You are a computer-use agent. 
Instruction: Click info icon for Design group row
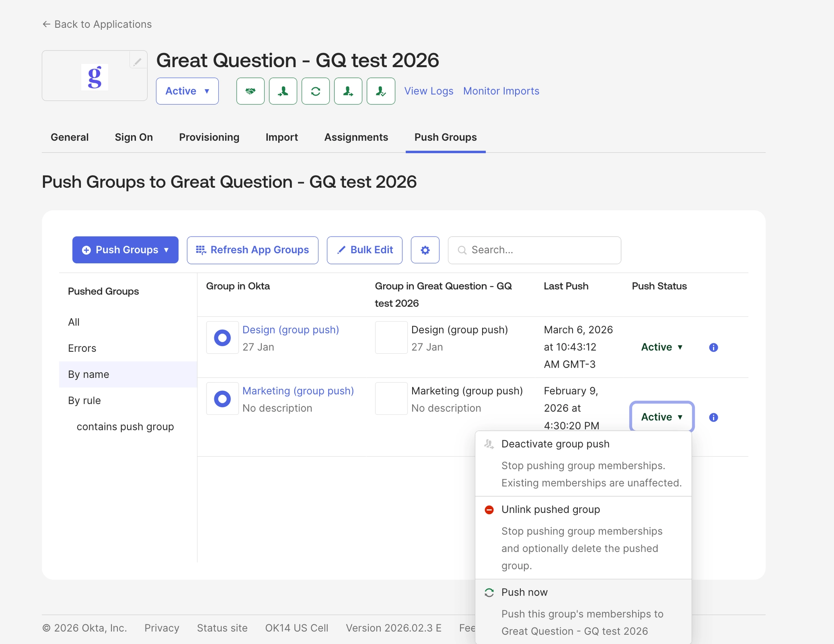[x=713, y=347]
